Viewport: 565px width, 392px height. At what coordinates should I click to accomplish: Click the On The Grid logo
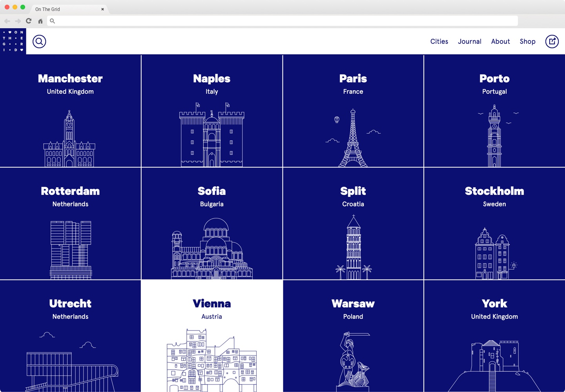click(13, 41)
